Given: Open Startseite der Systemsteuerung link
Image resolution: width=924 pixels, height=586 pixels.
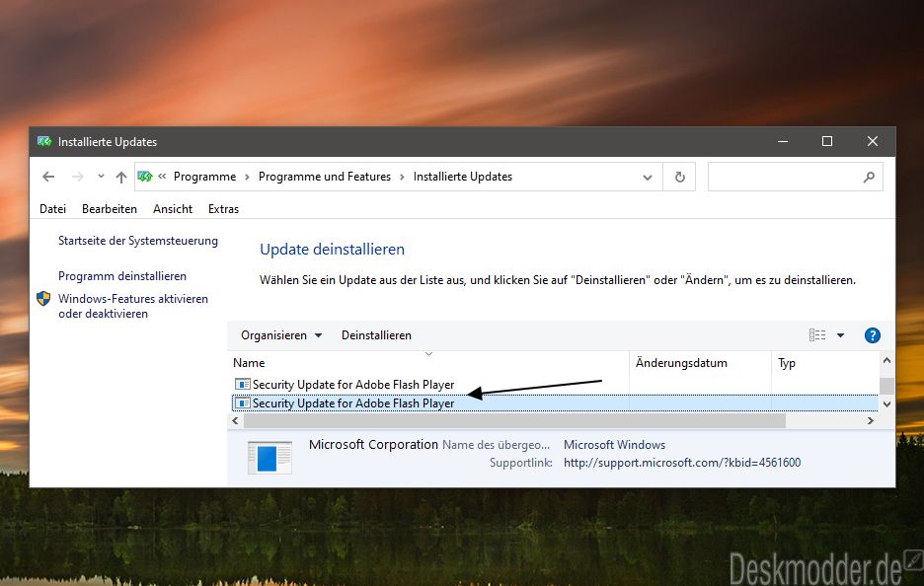Looking at the screenshot, I should click(x=138, y=241).
